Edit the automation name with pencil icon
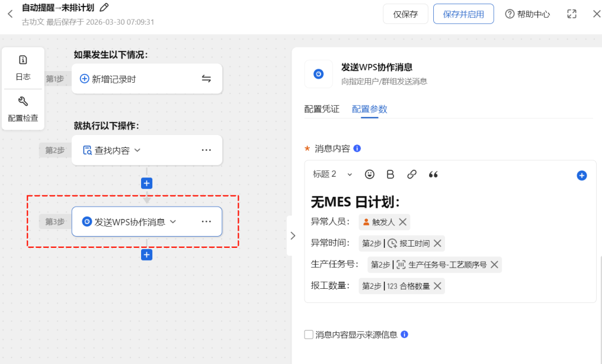Image resolution: width=602 pixels, height=364 pixels. (104, 7)
